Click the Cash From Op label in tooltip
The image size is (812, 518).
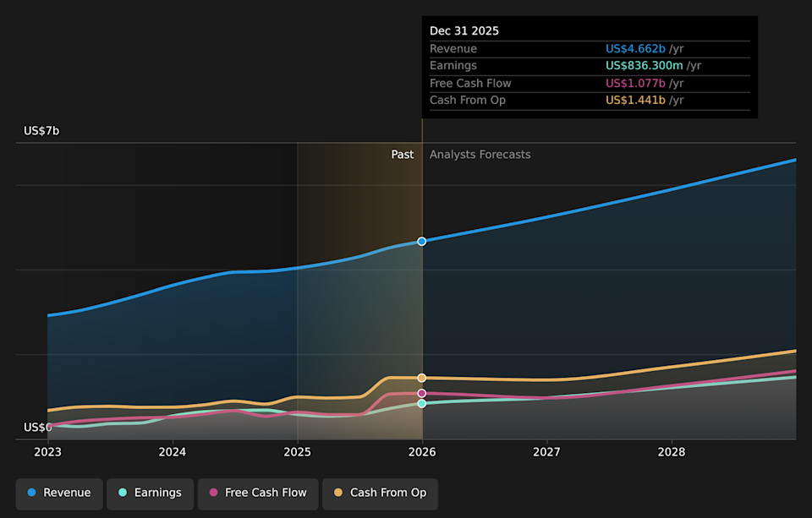point(468,101)
